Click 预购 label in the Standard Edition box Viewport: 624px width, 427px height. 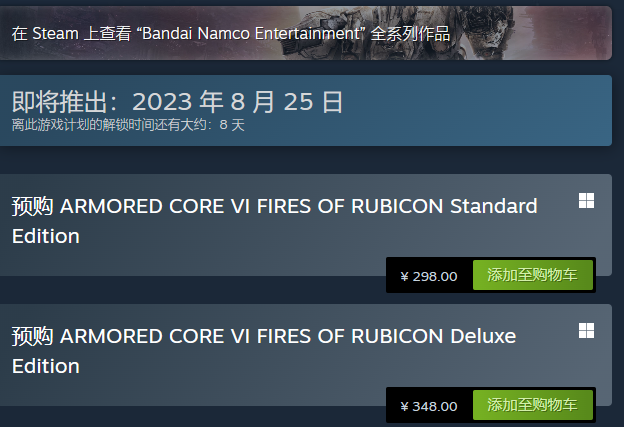click(32, 206)
